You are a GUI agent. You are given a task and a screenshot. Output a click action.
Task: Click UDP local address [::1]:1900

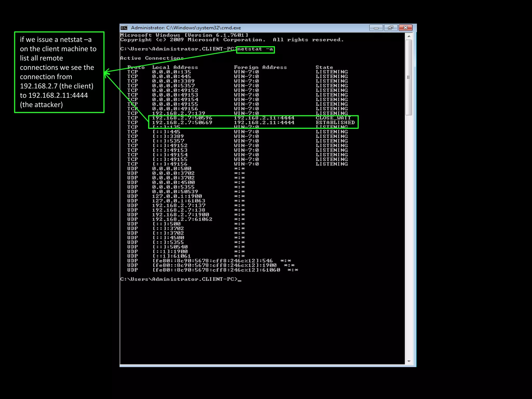(170, 252)
